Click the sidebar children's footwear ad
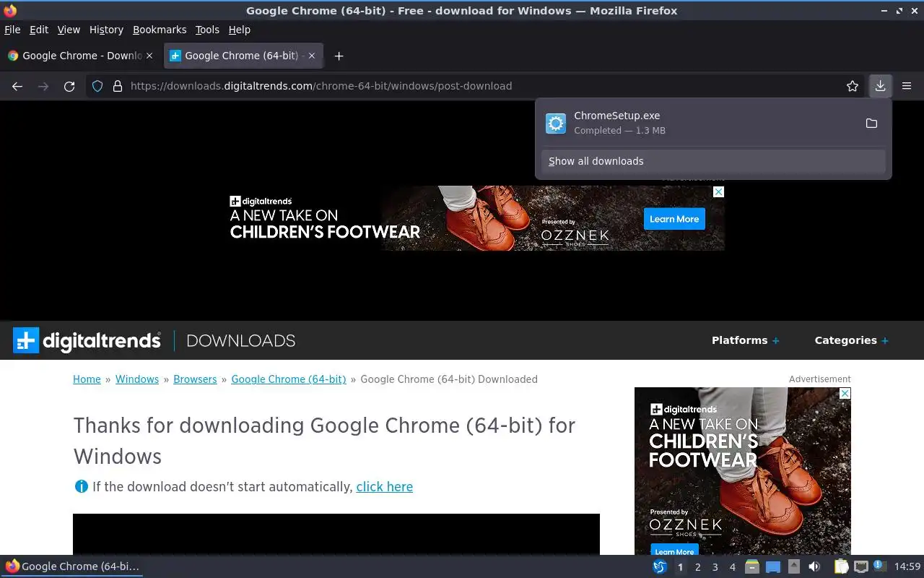 point(743,471)
